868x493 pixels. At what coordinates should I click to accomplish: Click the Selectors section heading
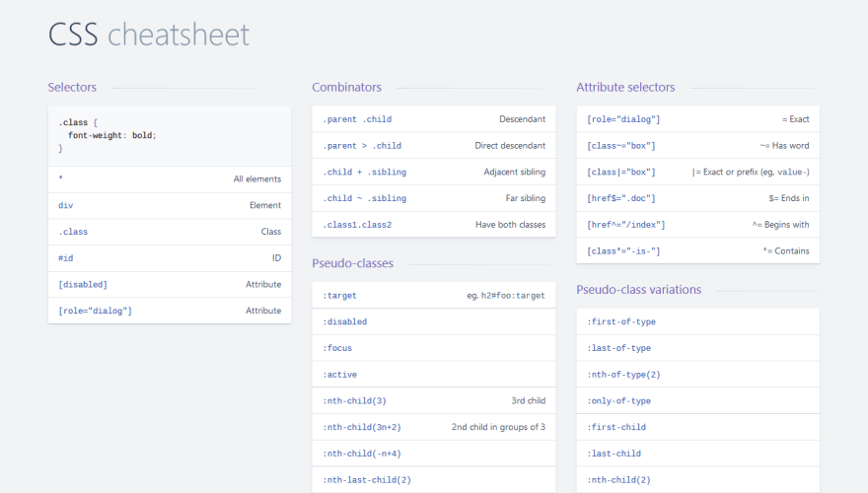72,87
